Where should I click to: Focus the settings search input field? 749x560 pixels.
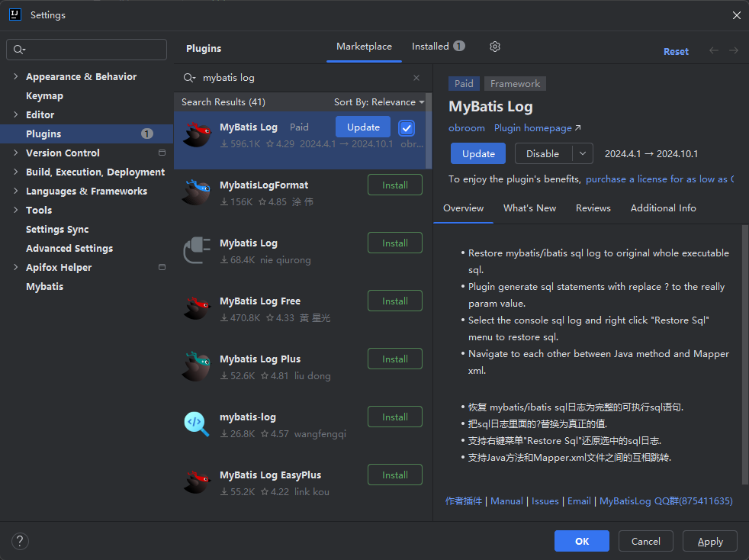(x=86, y=50)
